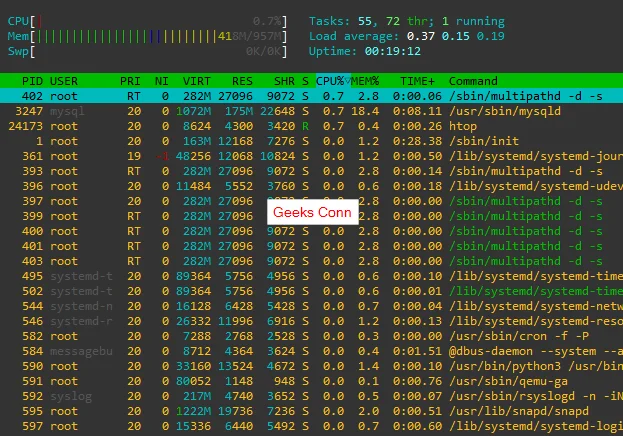623x436 pixels.
Task: Click the 0:28.38 time of /sbin/init
Action: click(x=417, y=141)
